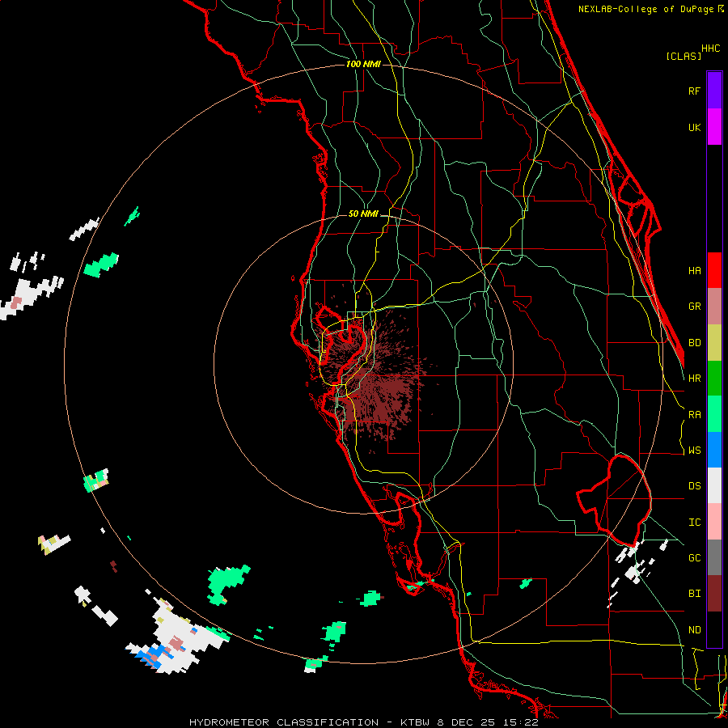
Task: Click the WS blue legend swatch
Action: [x=714, y=450]
